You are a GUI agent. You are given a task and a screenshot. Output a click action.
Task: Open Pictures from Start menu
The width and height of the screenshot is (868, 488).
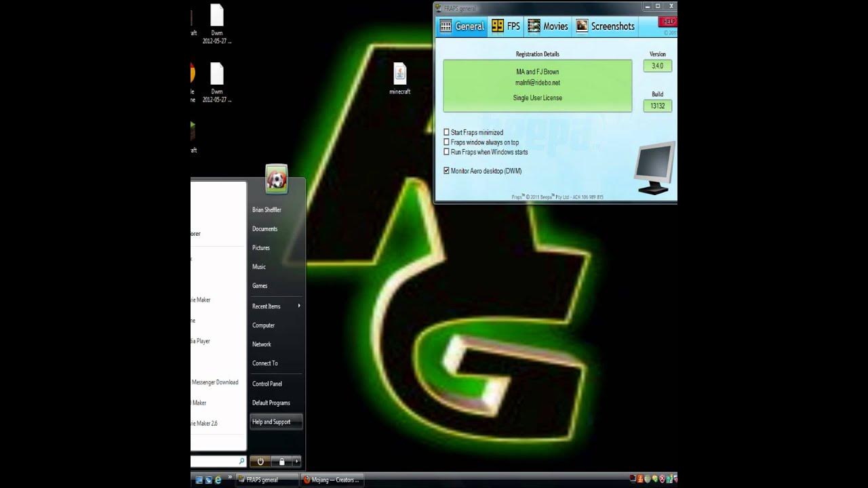pyautogui.click(x=261, y=248)
